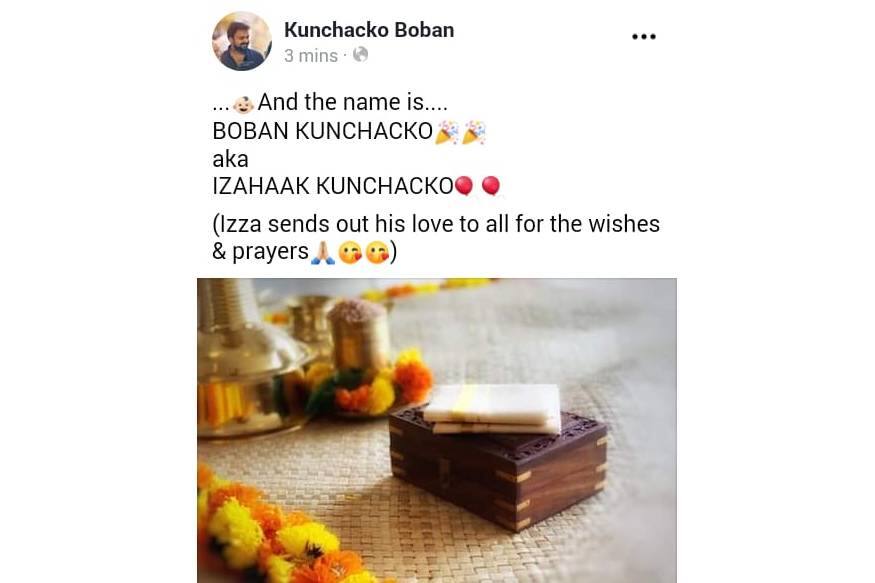
Task: Click the brass lamp in the photo
Action: pyautogui.click(x=248, y=357)
